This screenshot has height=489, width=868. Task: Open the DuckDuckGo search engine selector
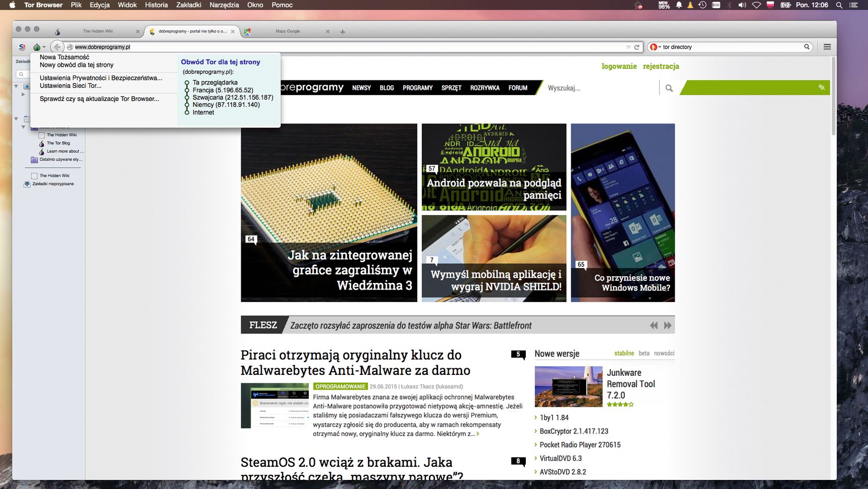click(656, 47)
